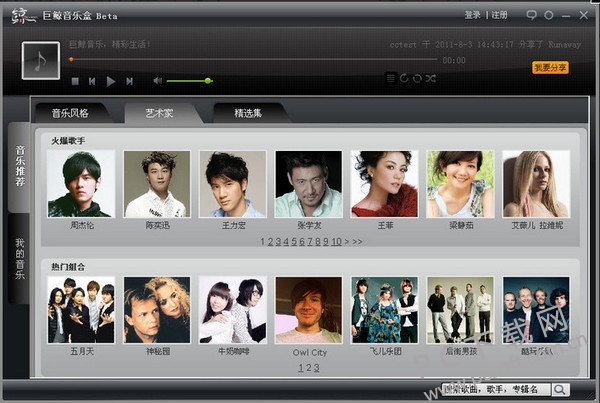This screenshot has width=600, height=403.
Task: Open the Owl City photo
Action: point(308,310)
